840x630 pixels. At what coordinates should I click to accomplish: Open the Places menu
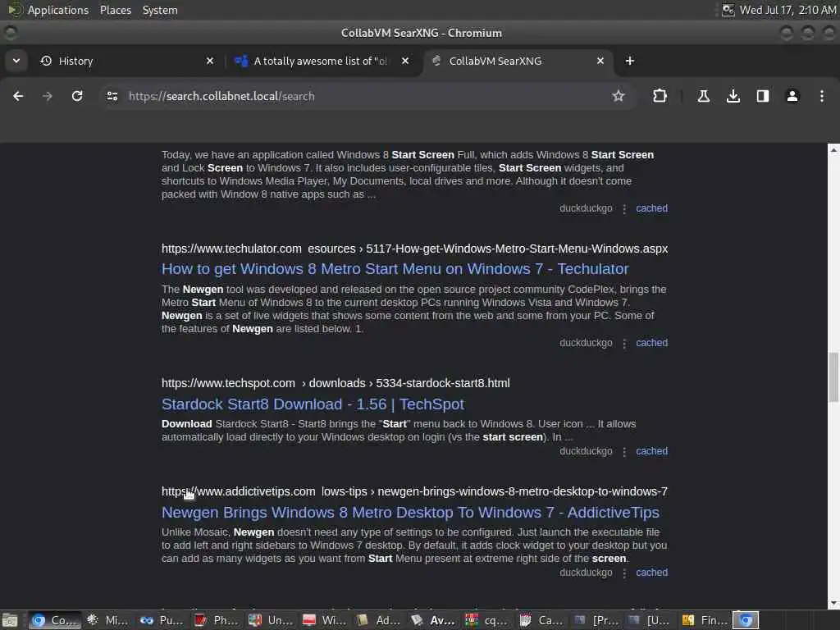pos(115,10)
